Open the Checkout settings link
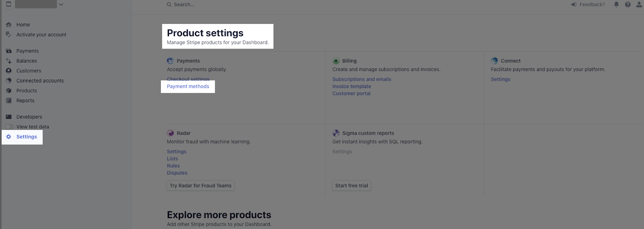This screenshot has width=644, height=229. (188, 79)
